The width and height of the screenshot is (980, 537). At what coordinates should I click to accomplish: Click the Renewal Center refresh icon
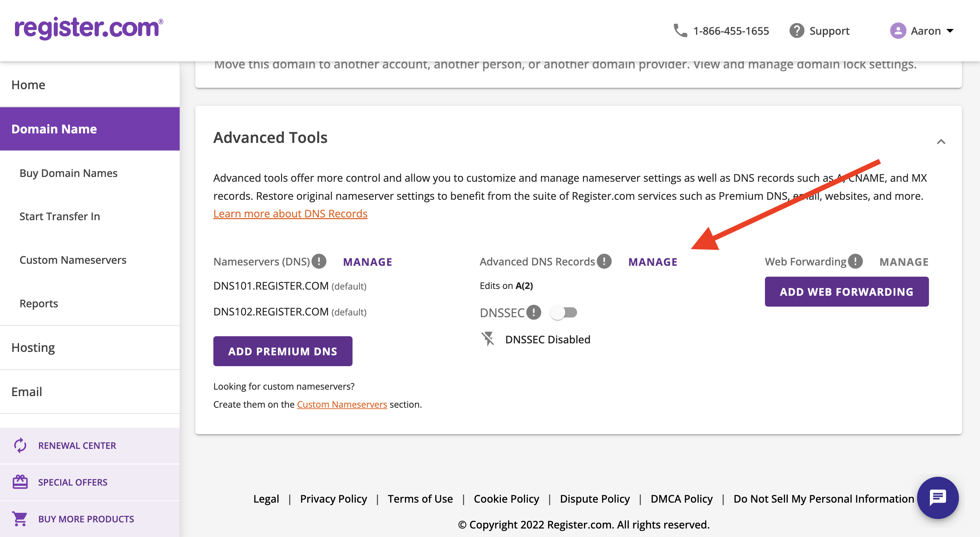(20, 445)
